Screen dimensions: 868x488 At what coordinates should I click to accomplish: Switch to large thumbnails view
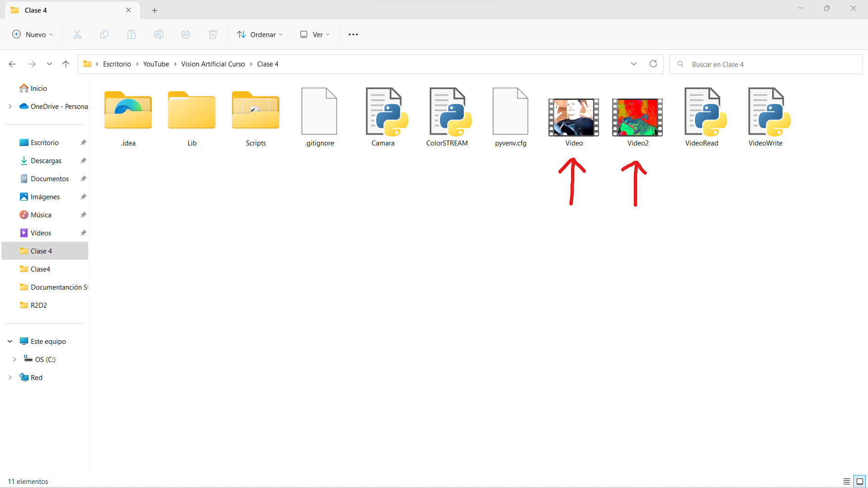coord(860,481)
